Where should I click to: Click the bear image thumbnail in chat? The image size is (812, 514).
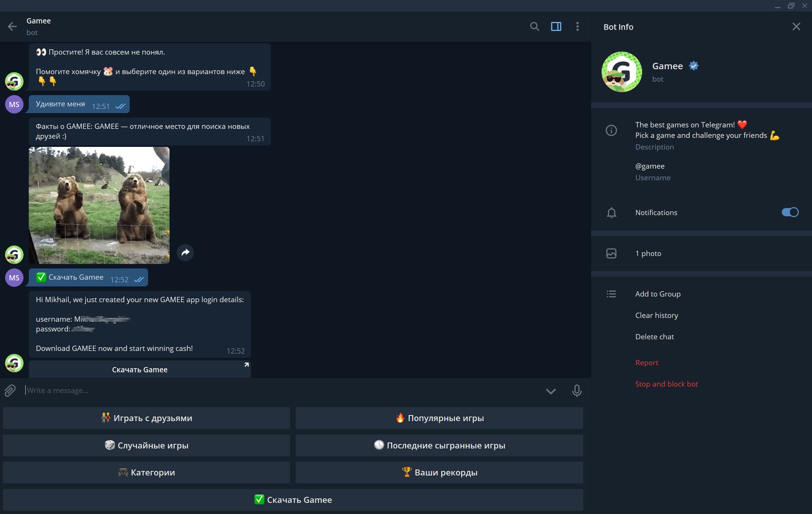[99, 206]
